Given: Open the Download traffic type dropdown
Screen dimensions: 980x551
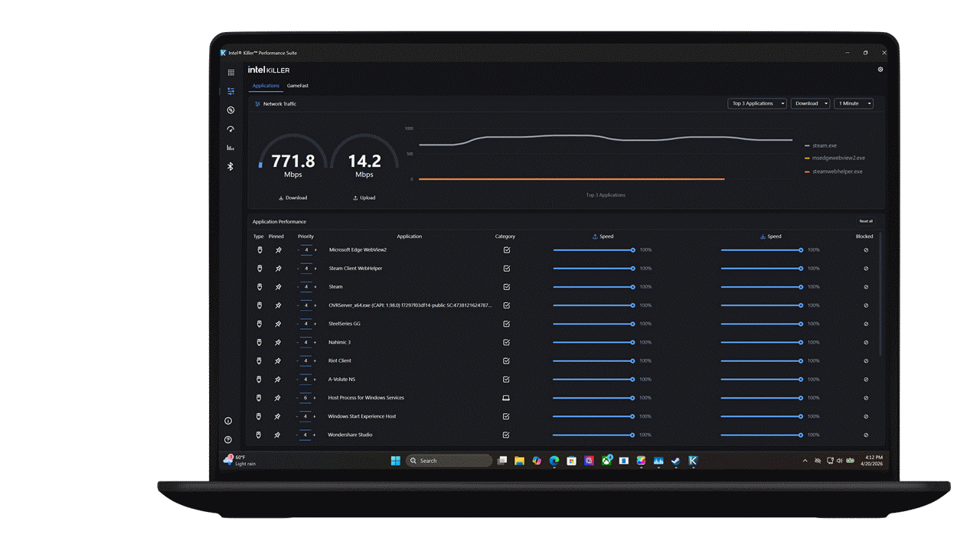Looking at the screenshot, I should tap(811, 103).
